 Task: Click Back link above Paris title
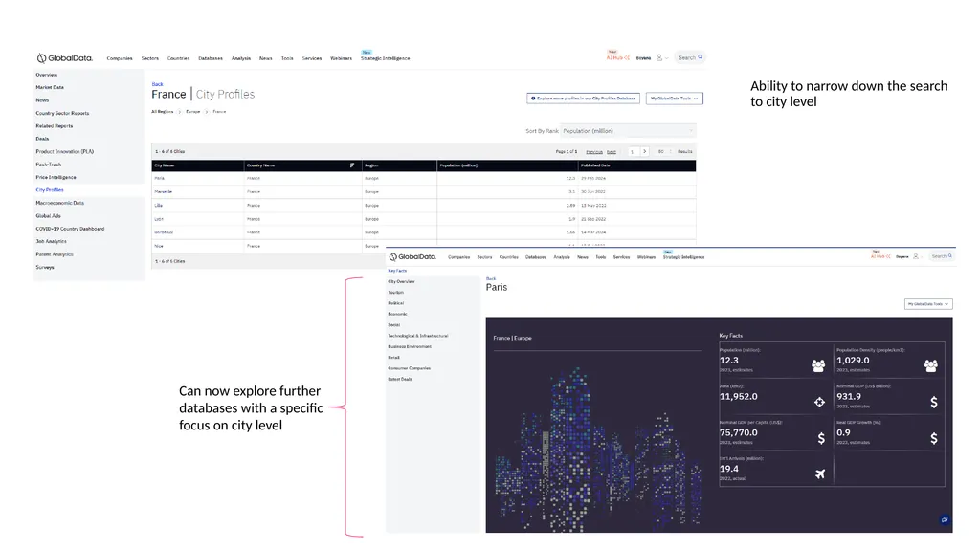pyautogui.click(x=491, y=278)
